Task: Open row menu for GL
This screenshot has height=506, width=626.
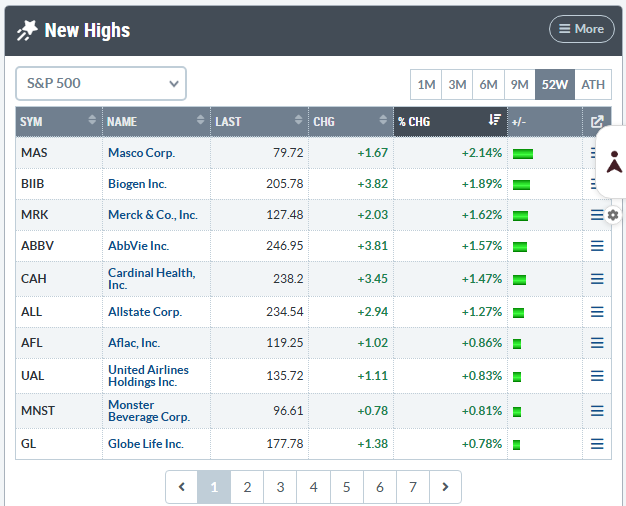Action: point(597,444)
